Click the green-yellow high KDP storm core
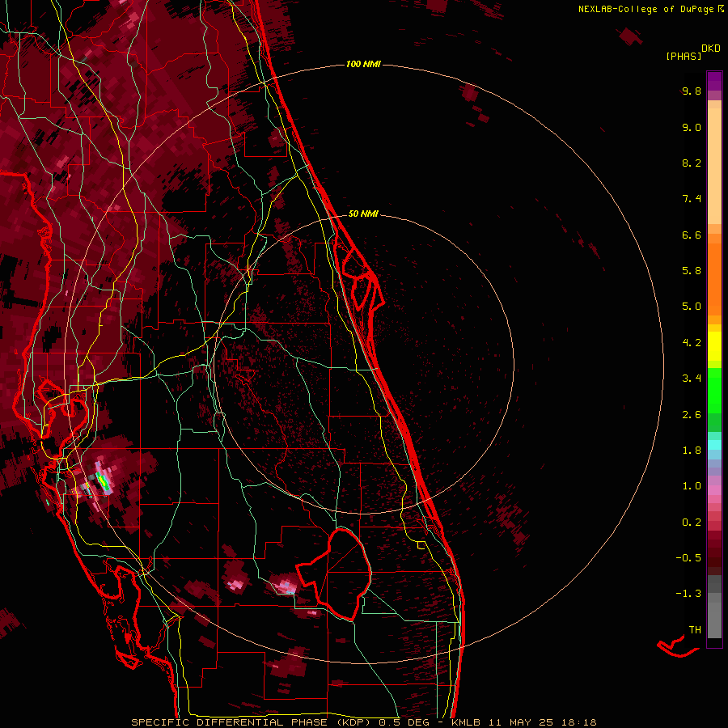The width and height of the screenshot is (728, 728). 103,481
